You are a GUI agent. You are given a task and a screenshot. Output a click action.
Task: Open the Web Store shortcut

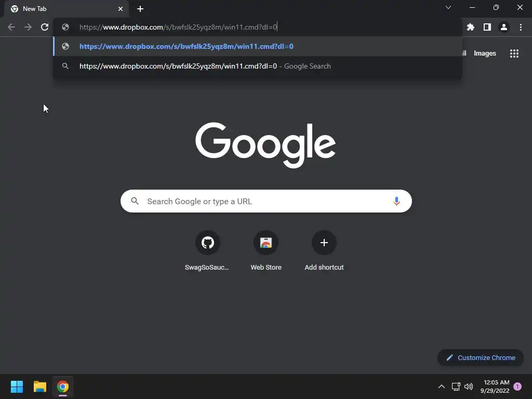(266, 250)
